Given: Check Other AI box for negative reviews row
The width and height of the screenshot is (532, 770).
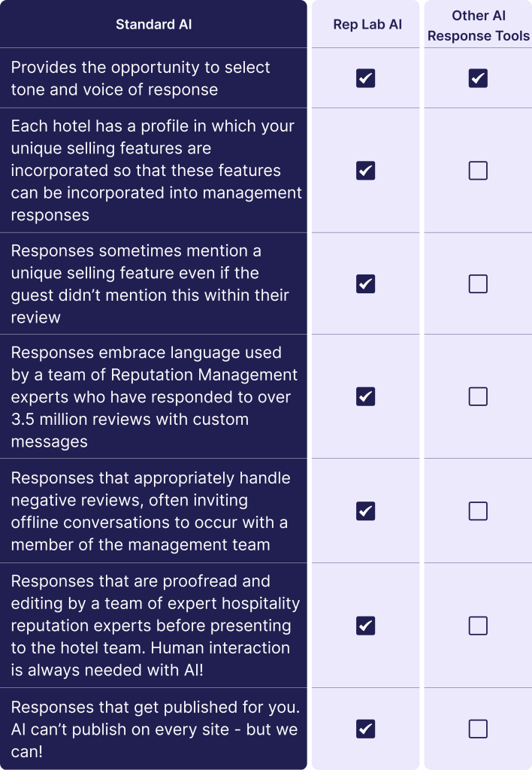Looking at the screenshot, I should (478, 511).
